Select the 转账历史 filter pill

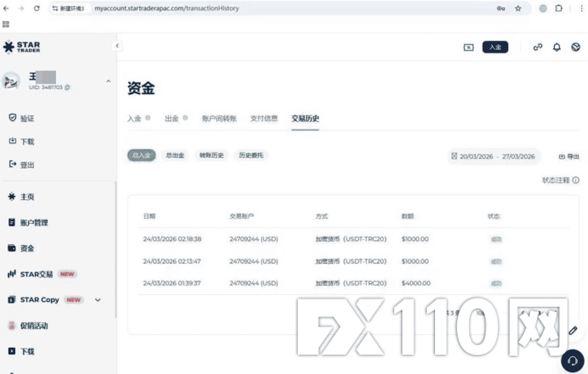point(211,155)
